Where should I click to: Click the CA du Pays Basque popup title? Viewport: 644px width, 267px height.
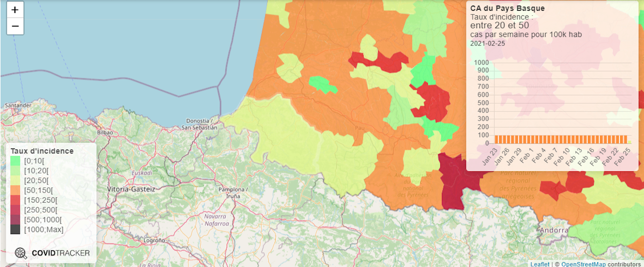(507, 8)
